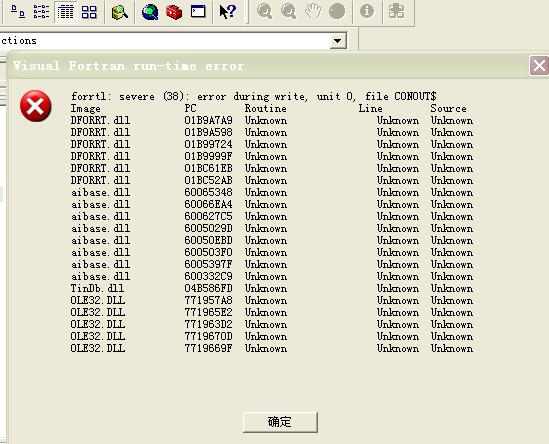Open the command line window icon

pos(198,12)
